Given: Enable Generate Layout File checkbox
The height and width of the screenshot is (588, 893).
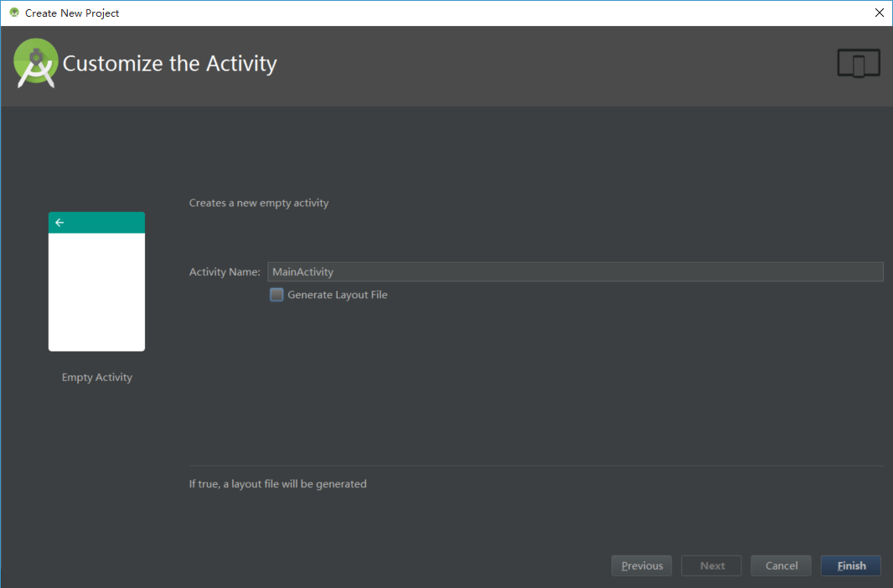Looking at the screenshot, I should (276, 295).
